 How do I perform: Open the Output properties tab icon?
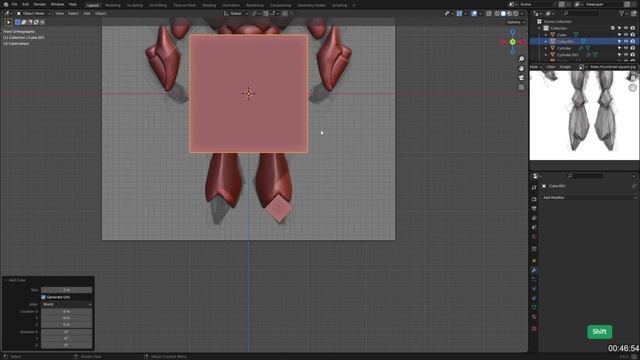[x=534, y=209]
